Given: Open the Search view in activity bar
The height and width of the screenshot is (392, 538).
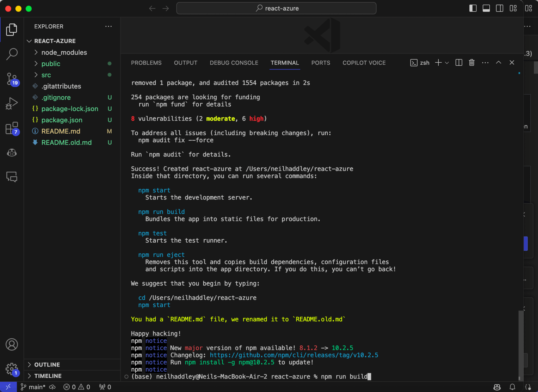Looking at the screenshot, I should (12, 54).
